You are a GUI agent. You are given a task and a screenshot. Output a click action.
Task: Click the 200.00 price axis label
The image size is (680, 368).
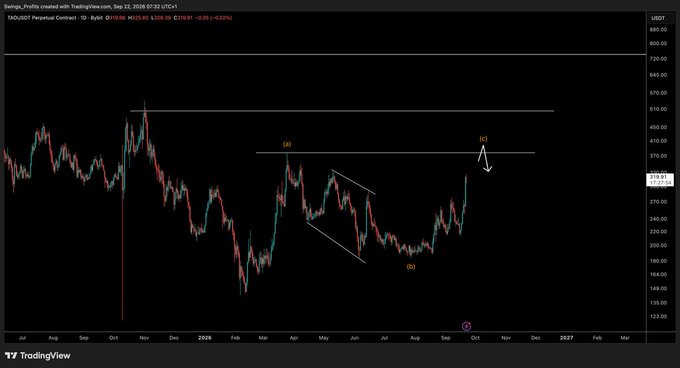(x=658, y=245)
